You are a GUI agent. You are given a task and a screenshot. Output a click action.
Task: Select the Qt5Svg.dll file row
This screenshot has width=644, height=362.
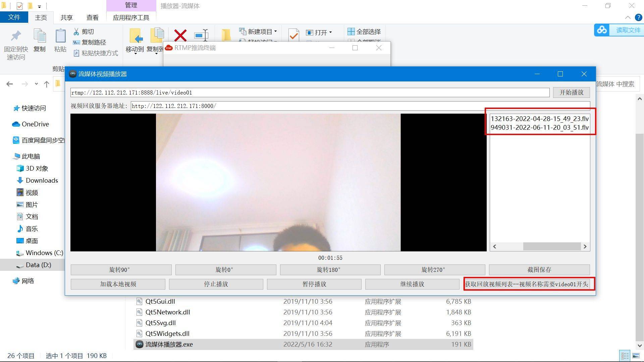tap(303, 323)
